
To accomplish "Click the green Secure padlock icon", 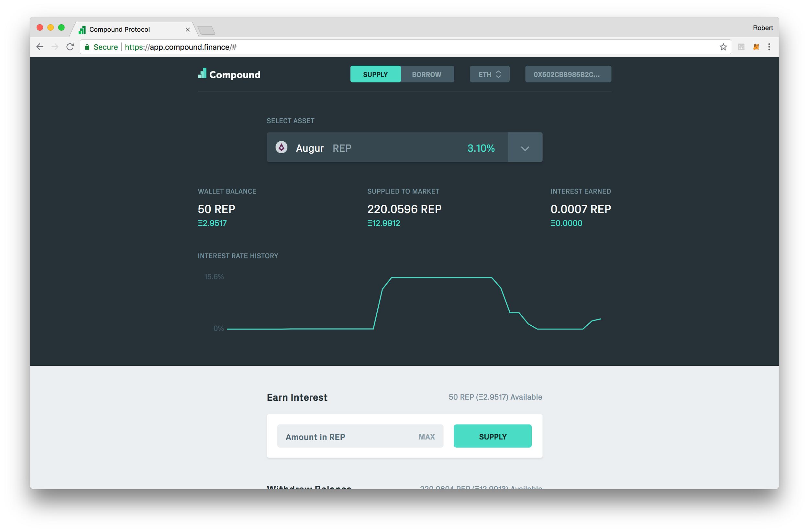I will pyautogui.click(x=87, y=47).
